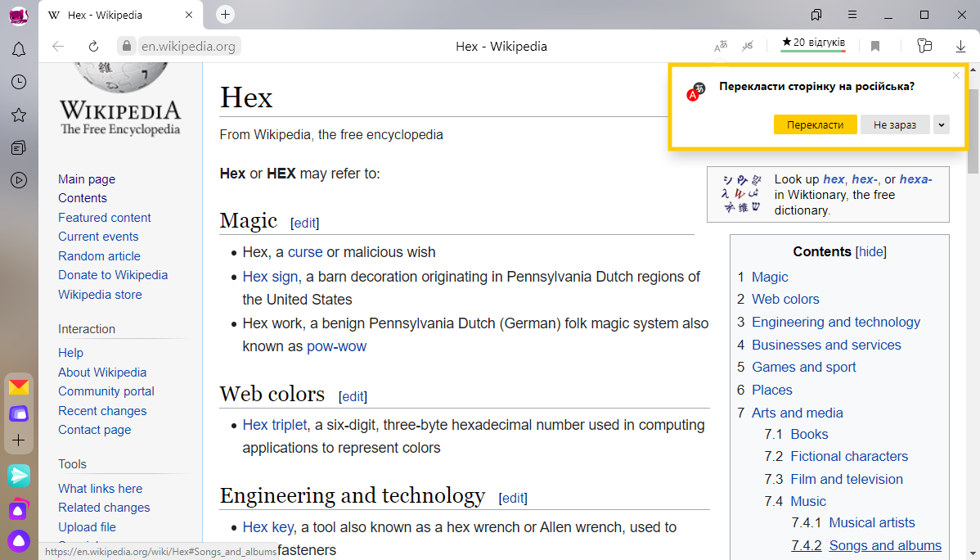Hide the Contents box
980x560 pixels.
(x=870, y=251)
